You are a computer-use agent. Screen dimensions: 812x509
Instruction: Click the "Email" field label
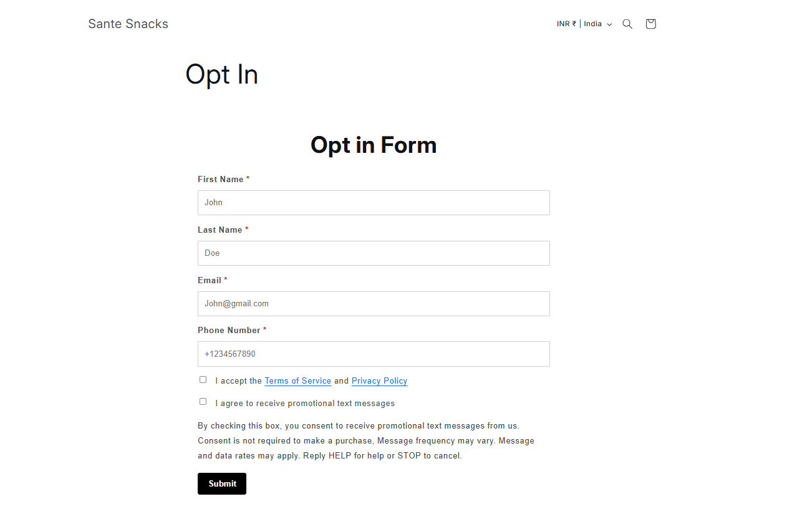pos(210,281)
